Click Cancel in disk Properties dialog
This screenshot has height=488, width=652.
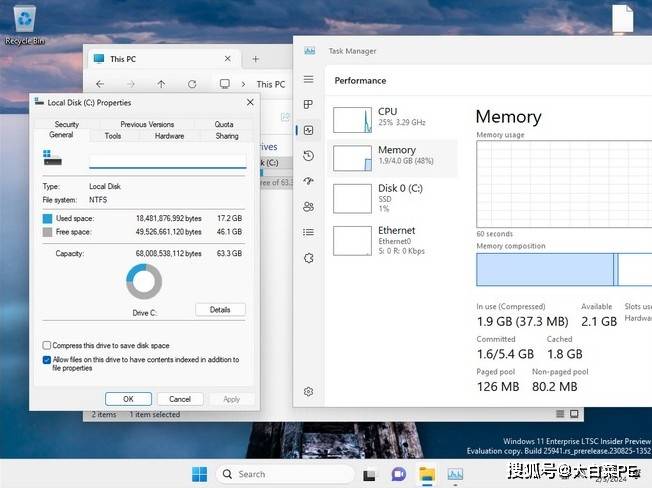tap(180, 399)
